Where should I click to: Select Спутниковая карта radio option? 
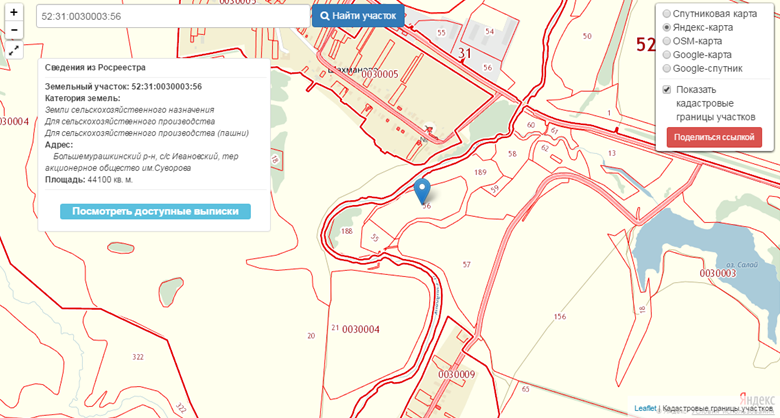click(x=667, y=14)
